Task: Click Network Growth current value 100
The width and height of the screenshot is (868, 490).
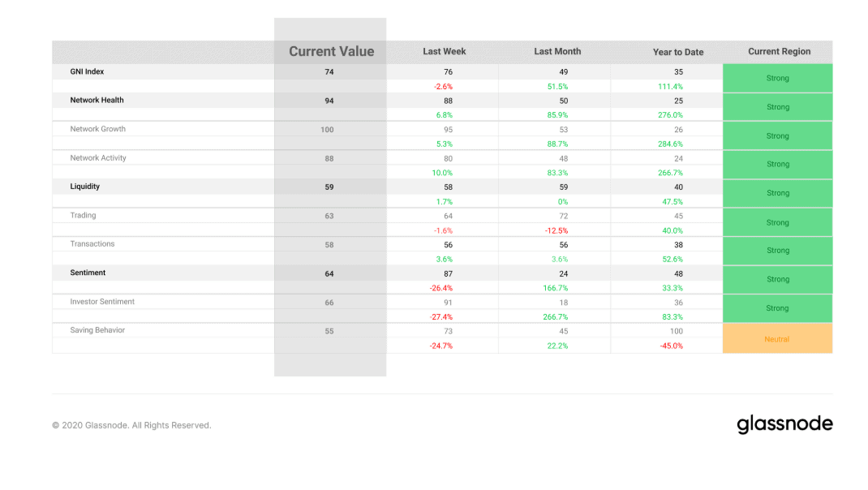Action: pyautogui.click(x=327, y=130)
